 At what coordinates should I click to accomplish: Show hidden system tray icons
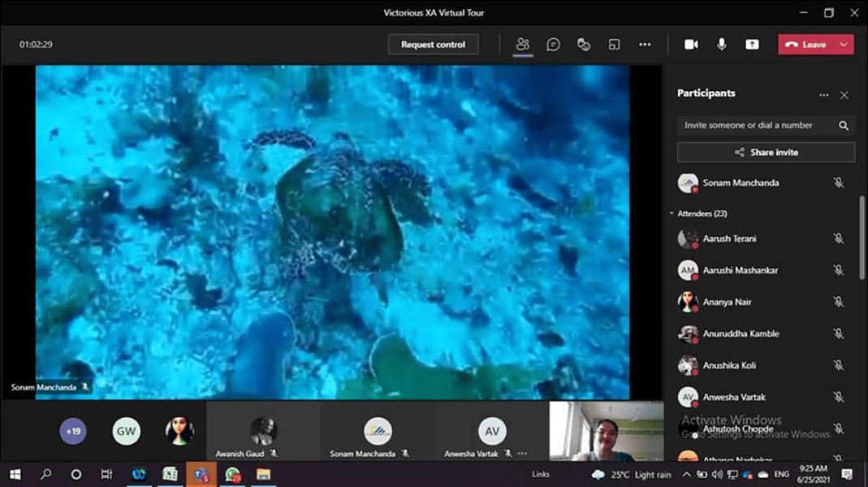[x=686, y=474]
